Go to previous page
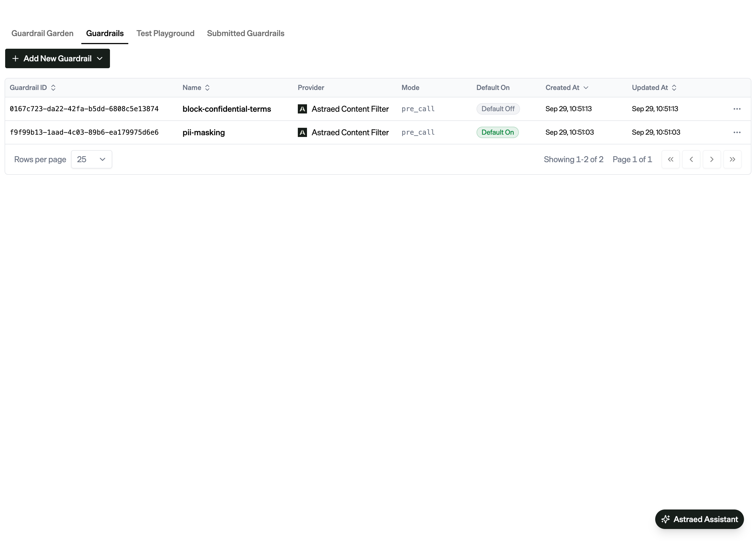This screenshot has width=756, height=541. pyautogui.click(x=691, y=160)
